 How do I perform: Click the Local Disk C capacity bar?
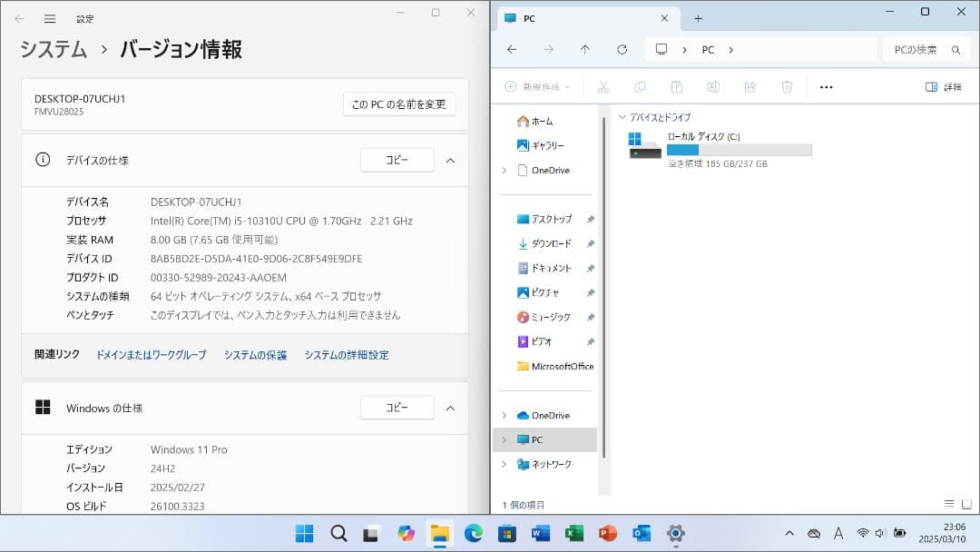pos(738,150)
